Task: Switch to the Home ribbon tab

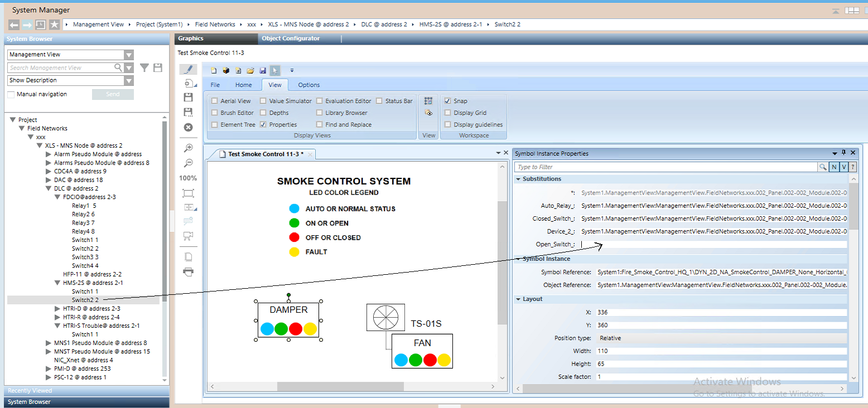Action: [x=243, y=85]
